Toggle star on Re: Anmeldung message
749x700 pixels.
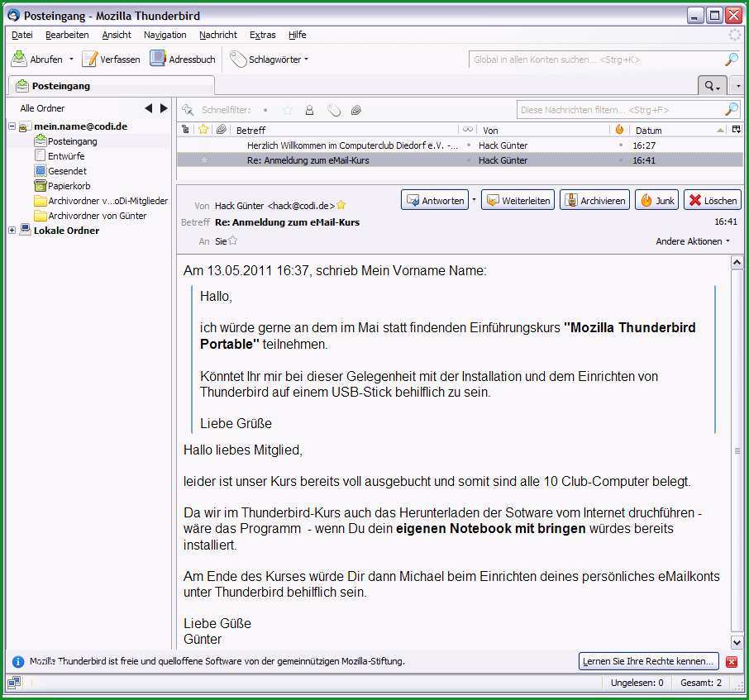pyautogui.click(x=204, y=160)
